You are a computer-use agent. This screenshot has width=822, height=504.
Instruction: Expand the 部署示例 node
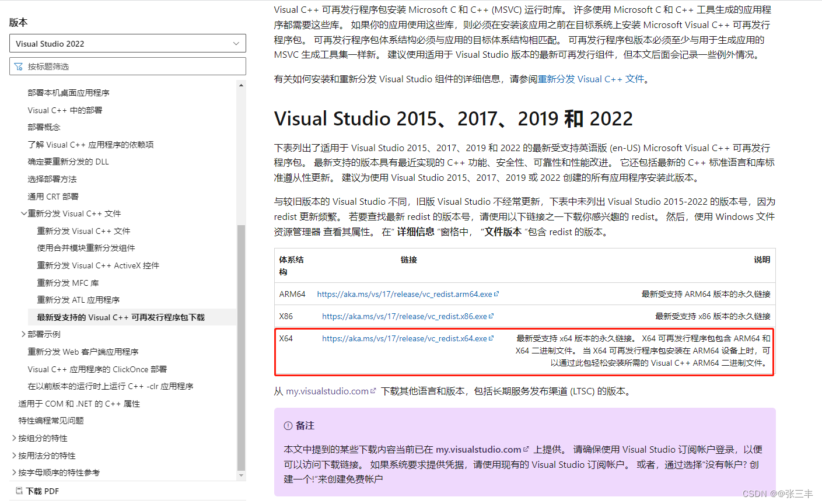coord(24,334)
